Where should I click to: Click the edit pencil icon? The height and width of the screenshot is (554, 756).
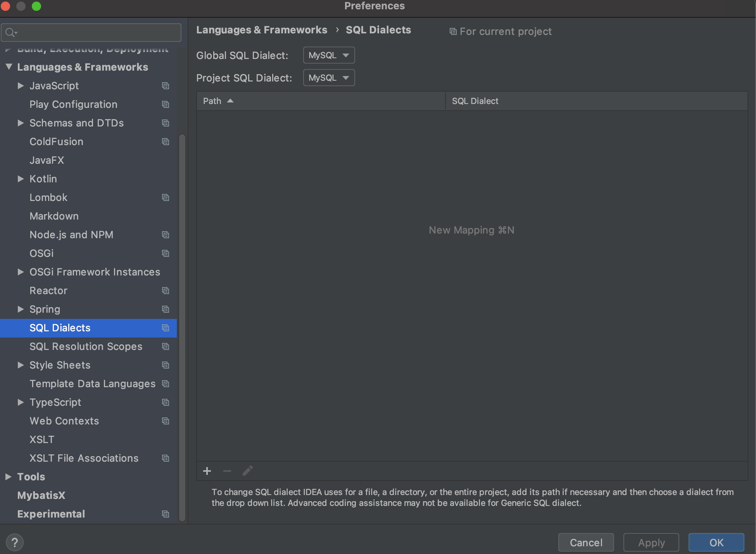[247, 471]
